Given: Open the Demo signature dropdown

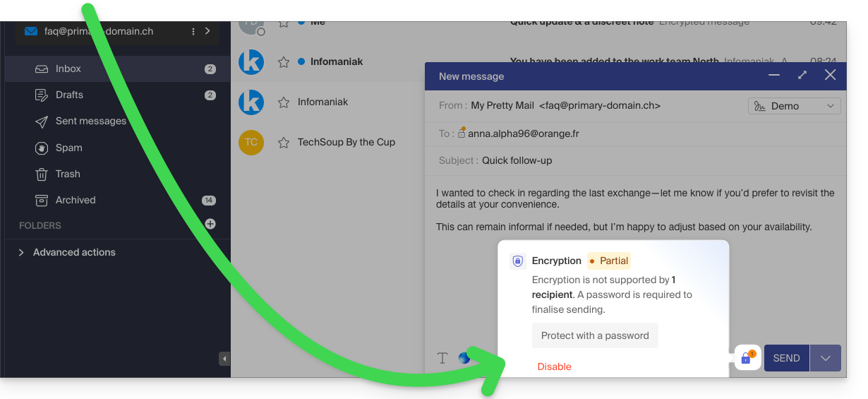Looking at the screenshot, I should click(x=794, y=106).
